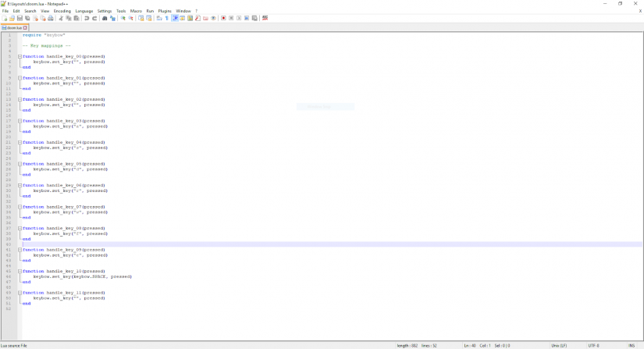Collapse the handle_key_01 function fold

(20, 78)
